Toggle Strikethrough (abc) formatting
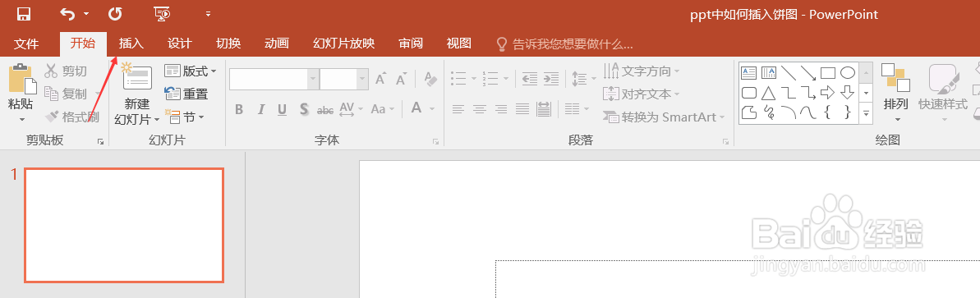 coord(325,110)
